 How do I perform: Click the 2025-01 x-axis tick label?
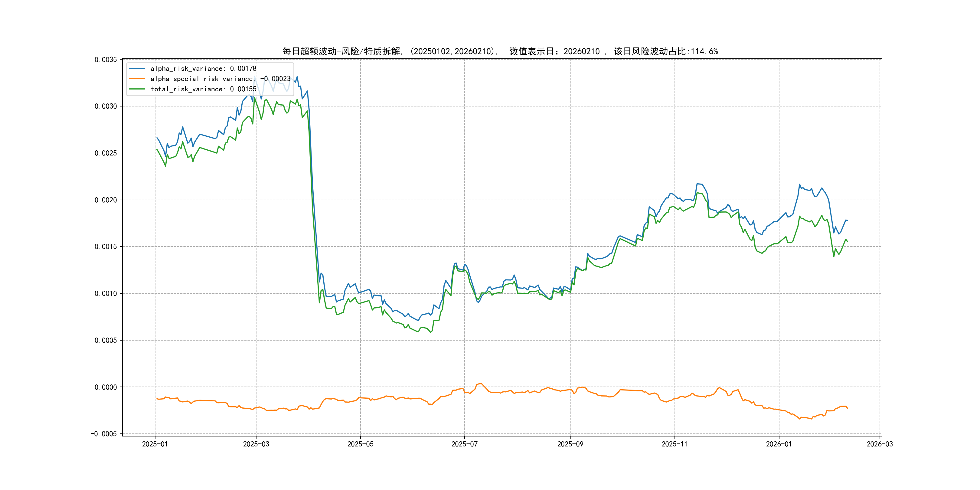(x=155, y=444)
